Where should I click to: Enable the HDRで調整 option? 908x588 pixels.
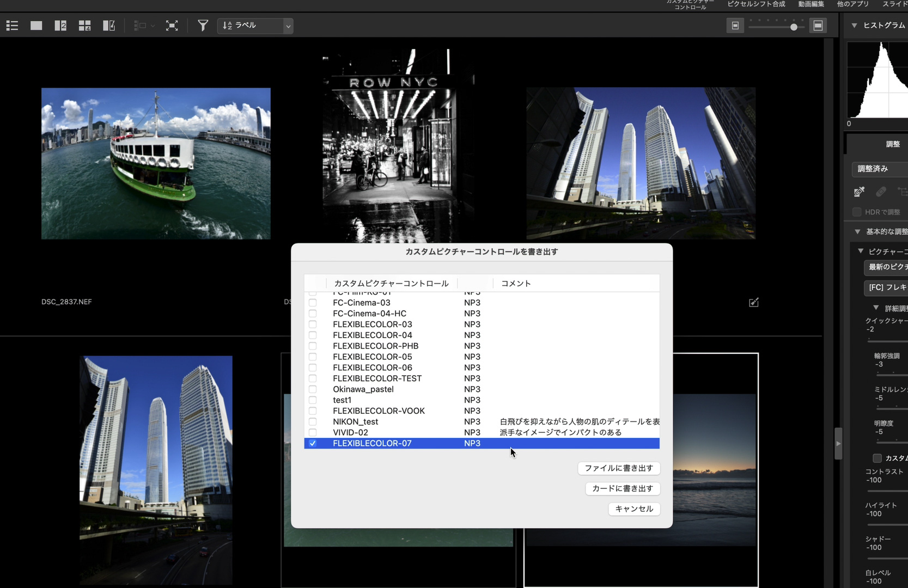[x=856, y=212]
